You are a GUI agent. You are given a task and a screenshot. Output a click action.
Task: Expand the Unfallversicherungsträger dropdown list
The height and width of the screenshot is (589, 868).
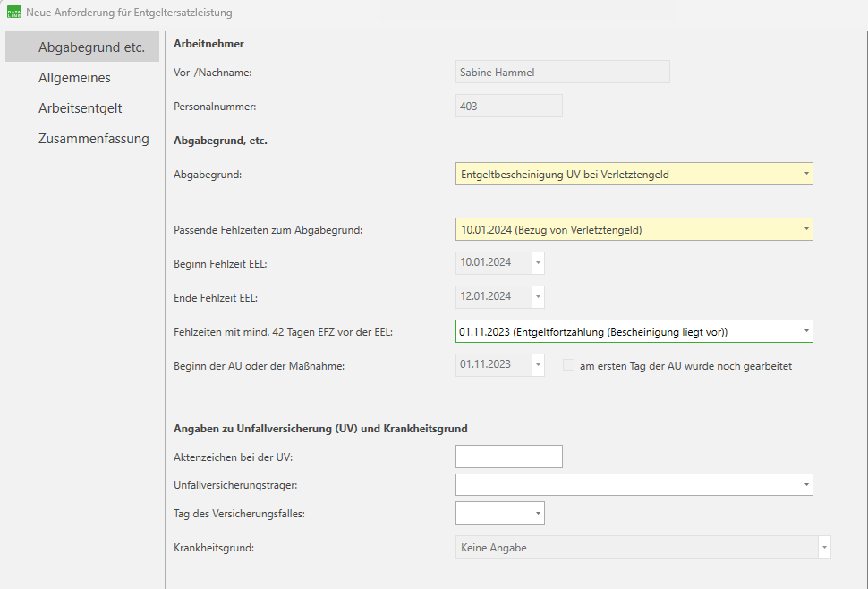805,485
